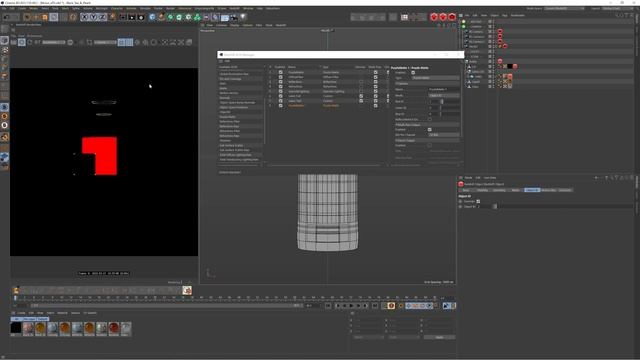Open the Mode dropdown in AOV properties
The image size is (640, 360).
point(444,95)
